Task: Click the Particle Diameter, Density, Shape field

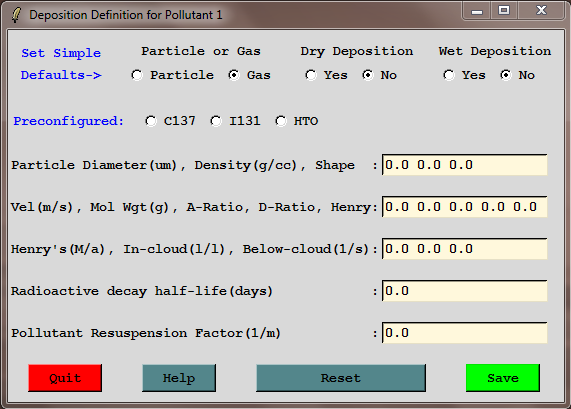Action: (465, 165)
